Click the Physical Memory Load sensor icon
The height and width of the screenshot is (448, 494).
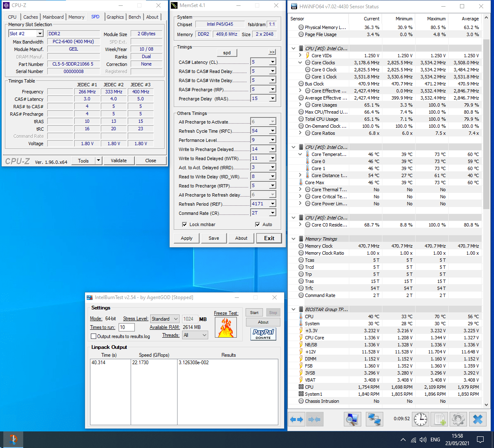pyautogui.click(x=301, y=27)
